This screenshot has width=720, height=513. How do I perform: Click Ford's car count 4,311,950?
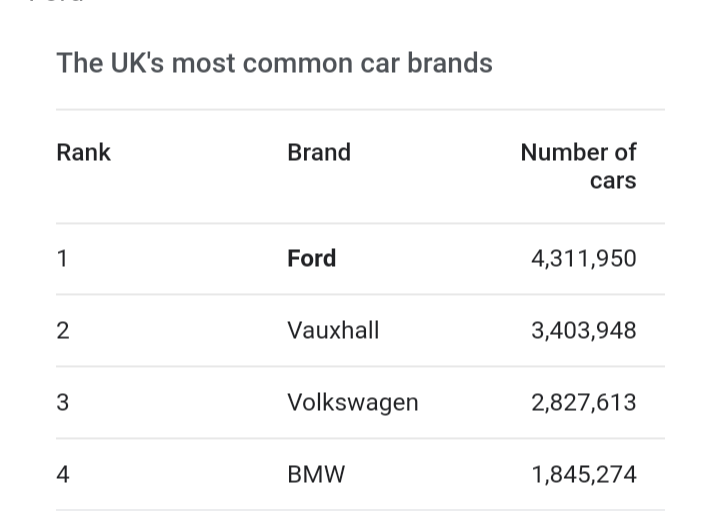click(583, 258)
